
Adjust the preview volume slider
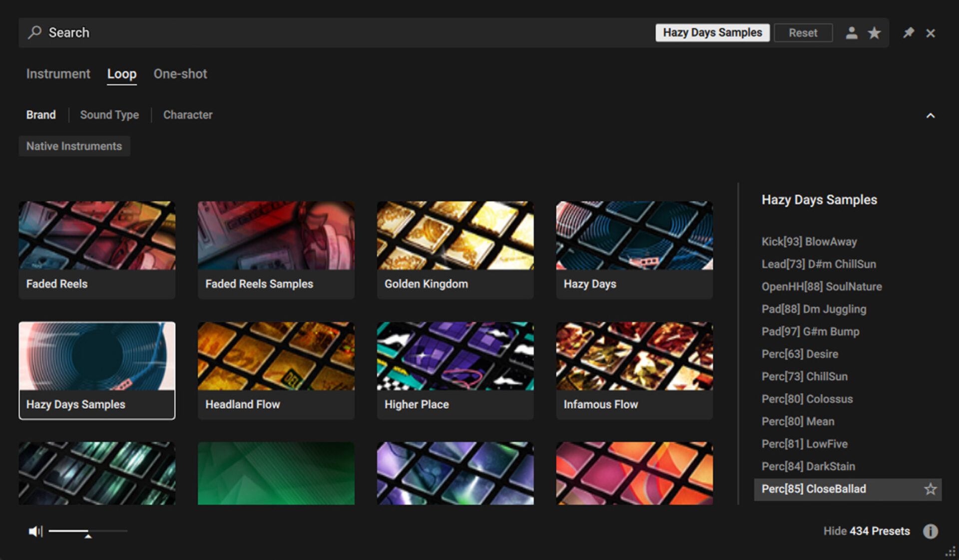(x=88, y=531)
